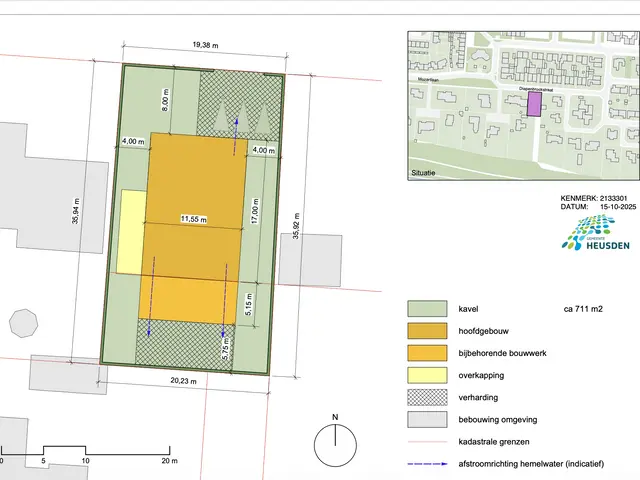This screenshot has height=480, width=640.
Task: Click the kavel legend color swatch
Action: click(427, 309)
